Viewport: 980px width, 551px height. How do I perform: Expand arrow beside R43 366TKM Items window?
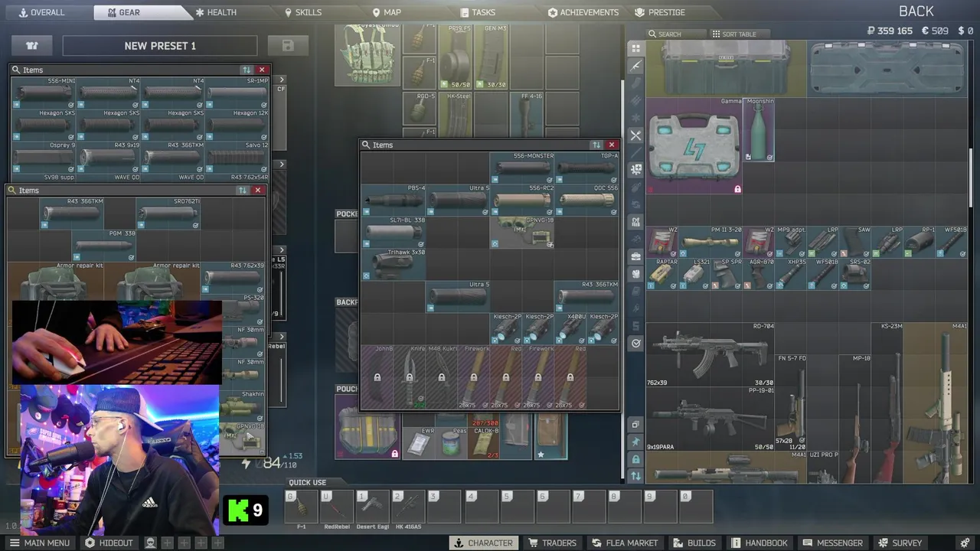282,249
